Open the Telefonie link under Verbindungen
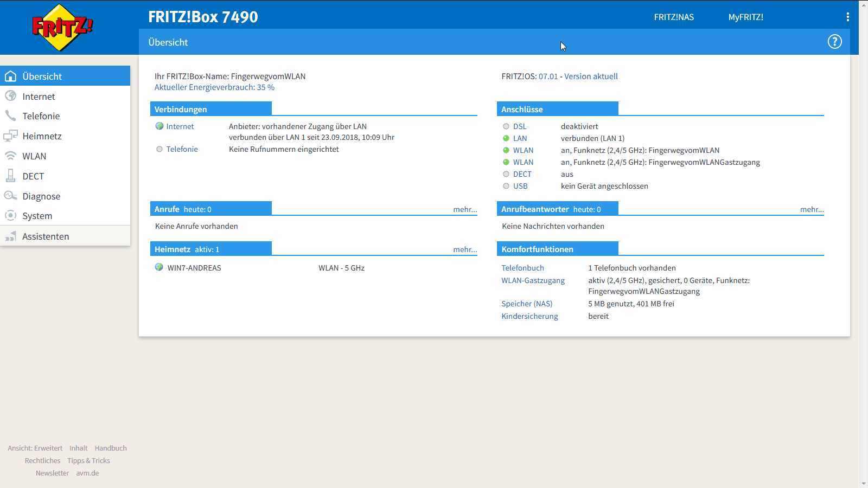This screenshot has width=868, height=488. click(182, 149)
